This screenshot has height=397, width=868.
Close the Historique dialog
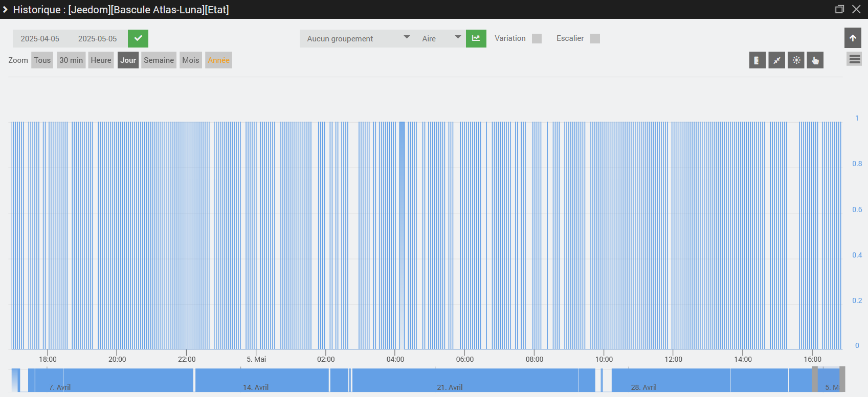coord(856,9)
